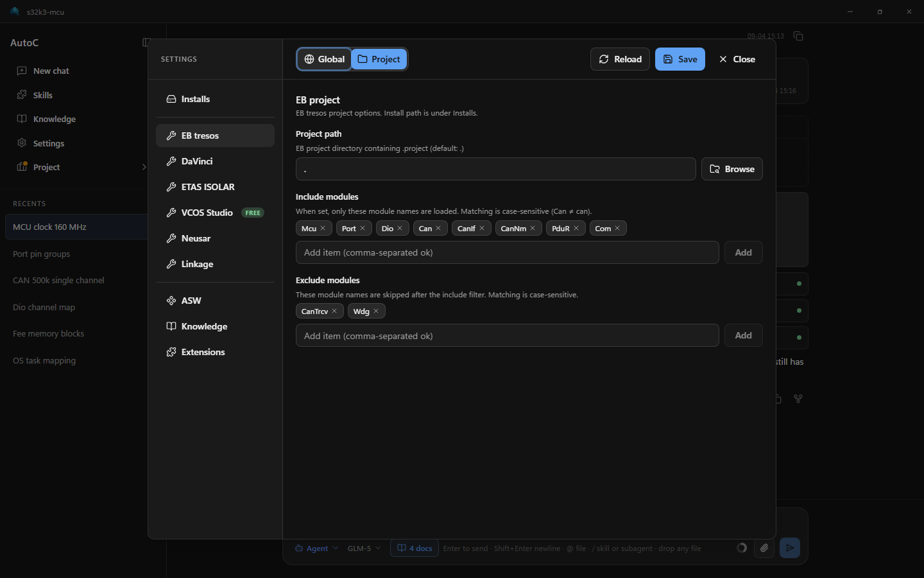The height and width of the screenshot is (578, 924).
Task: Switch to Project settings scope
Action: tap(379, 59)
